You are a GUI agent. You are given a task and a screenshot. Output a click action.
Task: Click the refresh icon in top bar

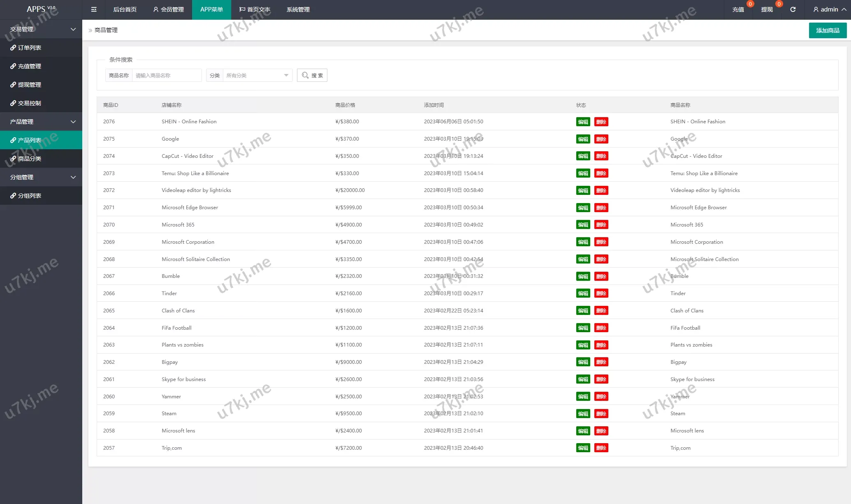point(793,9)
